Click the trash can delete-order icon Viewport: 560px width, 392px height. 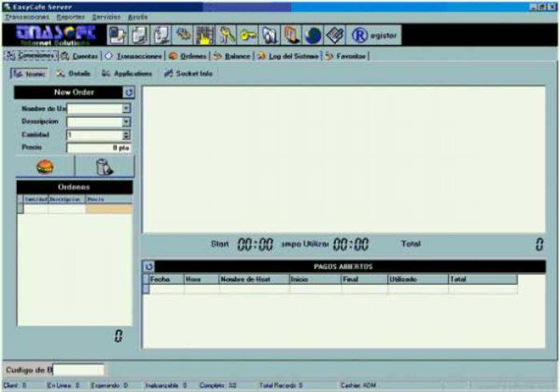coord(105,167)
